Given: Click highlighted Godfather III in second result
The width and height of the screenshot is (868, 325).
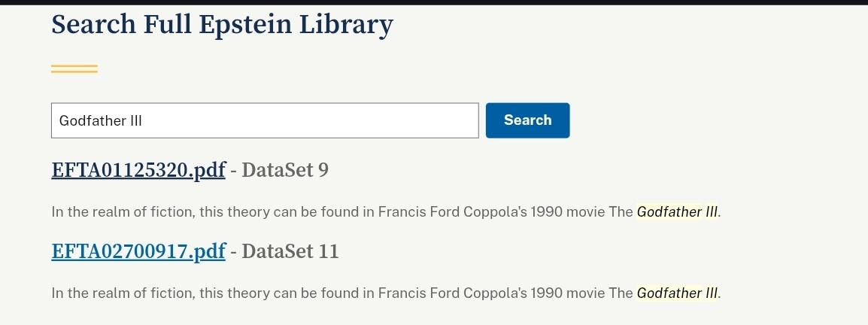Looking at the screenshot, I should tap(678, 293).
